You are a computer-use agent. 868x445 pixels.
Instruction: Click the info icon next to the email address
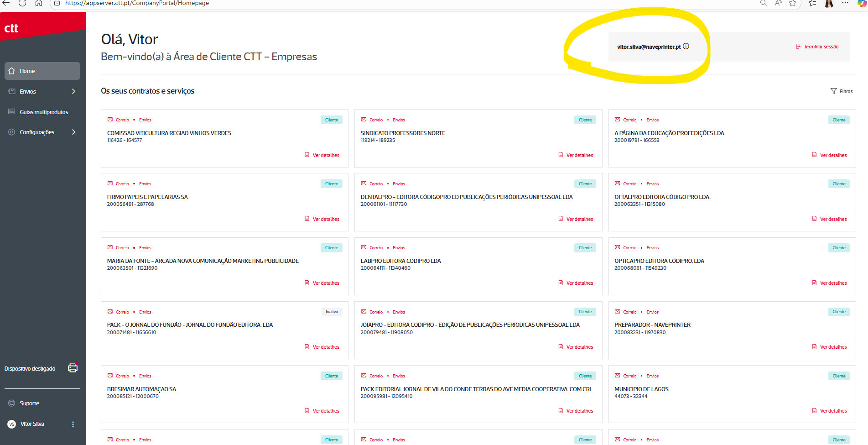[x=686, y=46]
